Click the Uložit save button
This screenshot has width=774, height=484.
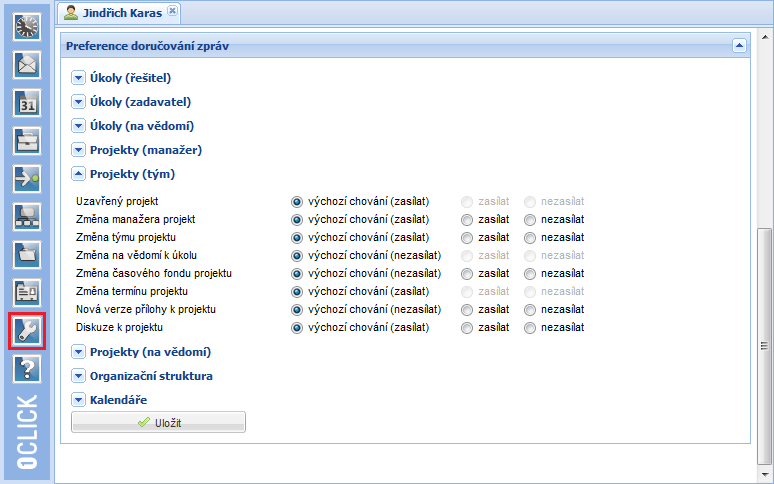[x=158, y=423]
